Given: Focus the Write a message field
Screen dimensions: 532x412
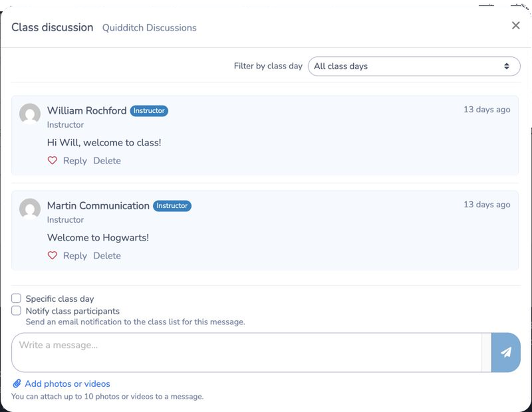Looking at the screenshot, I should point(247,352).
